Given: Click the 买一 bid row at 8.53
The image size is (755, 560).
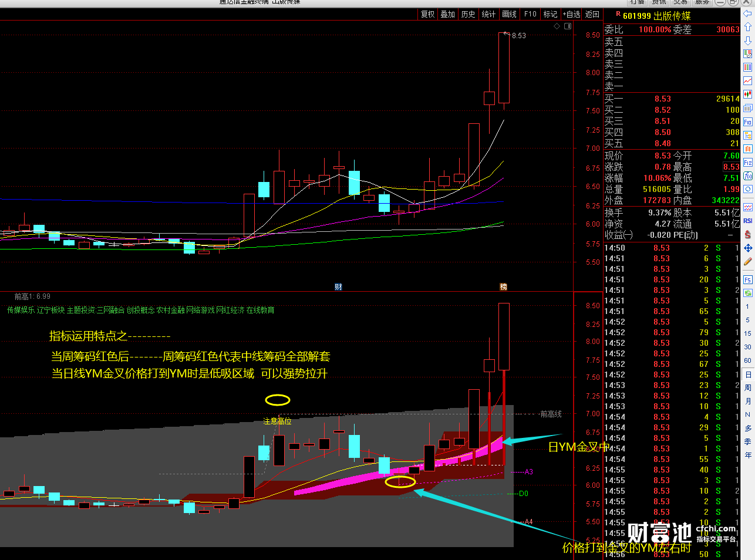Looking at the screenshot, I should point(672,99).
